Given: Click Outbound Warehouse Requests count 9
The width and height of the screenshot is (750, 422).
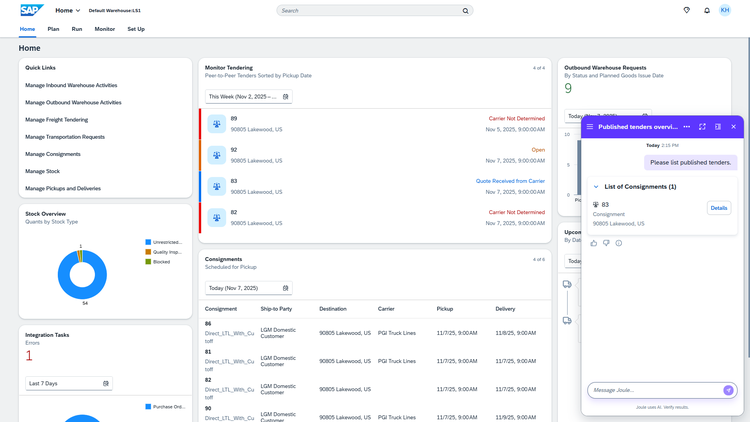Looking at the screenshot, I should [x=568, y=88].
